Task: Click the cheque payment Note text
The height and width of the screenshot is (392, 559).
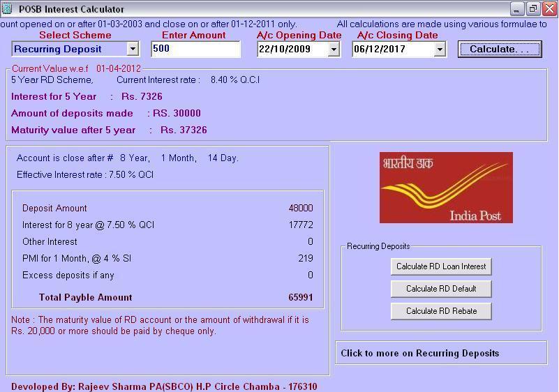Action: (160, 325)
